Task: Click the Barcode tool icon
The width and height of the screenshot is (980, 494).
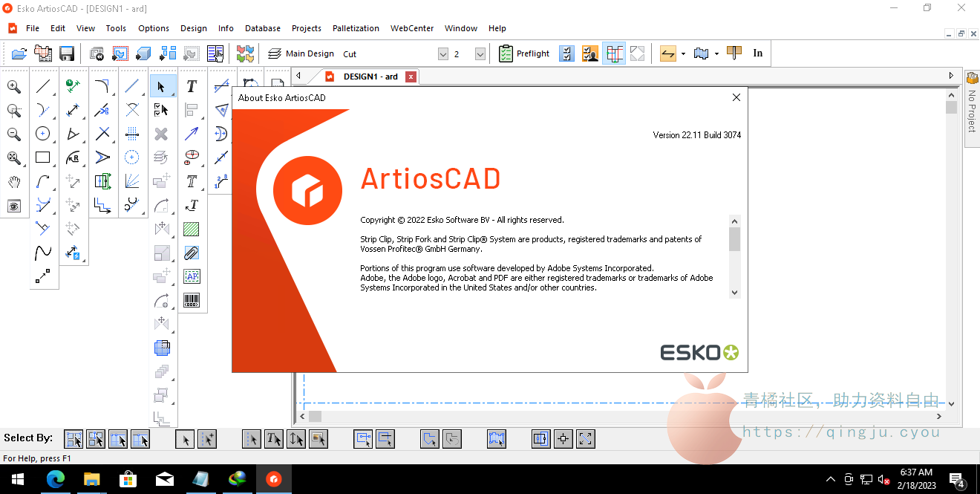Action: pyautogui.click(x=192, y=300)
